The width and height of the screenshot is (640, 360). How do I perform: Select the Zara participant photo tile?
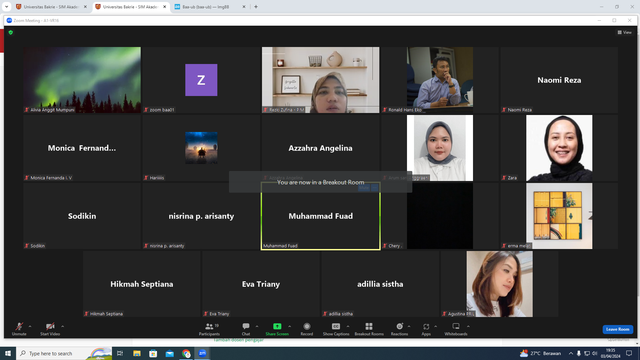[x=559, y=148]
